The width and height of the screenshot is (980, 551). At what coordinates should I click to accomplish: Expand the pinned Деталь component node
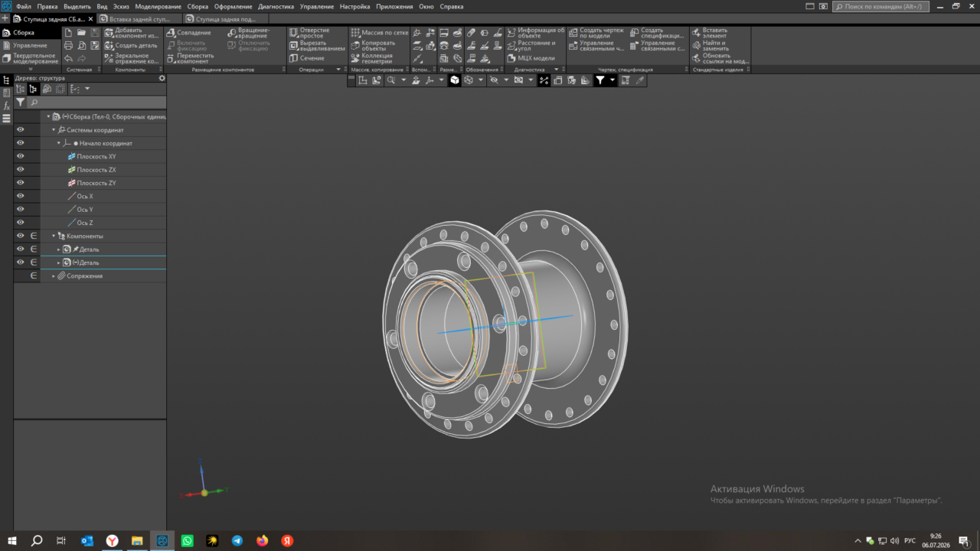point(58,249)
